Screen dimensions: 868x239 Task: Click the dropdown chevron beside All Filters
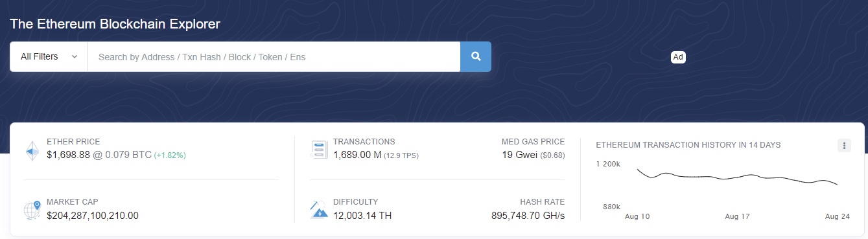click(75, 57)
